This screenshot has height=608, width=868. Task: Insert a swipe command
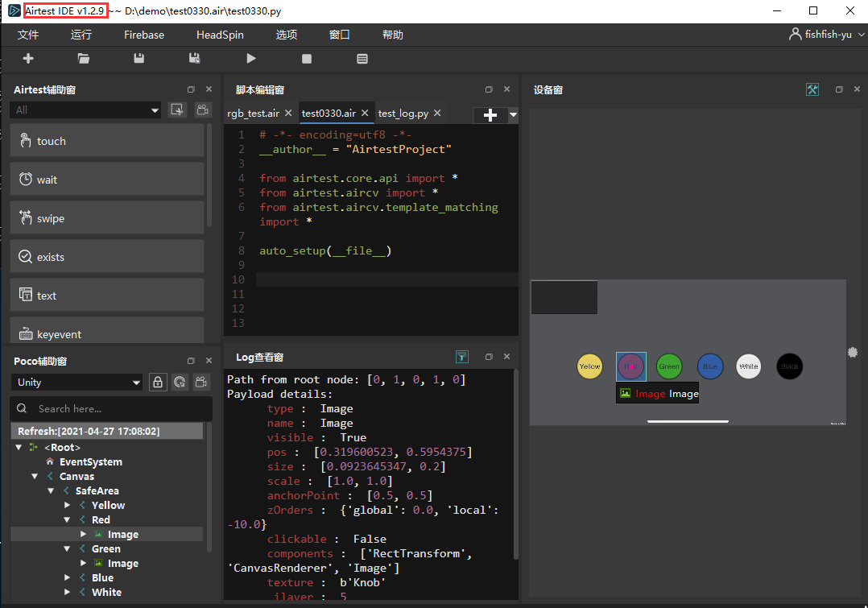point(107,218)
